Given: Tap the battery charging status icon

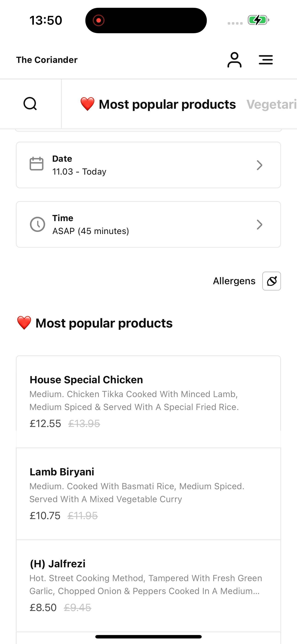Looking at the screenshot, I should pos(258,20).
